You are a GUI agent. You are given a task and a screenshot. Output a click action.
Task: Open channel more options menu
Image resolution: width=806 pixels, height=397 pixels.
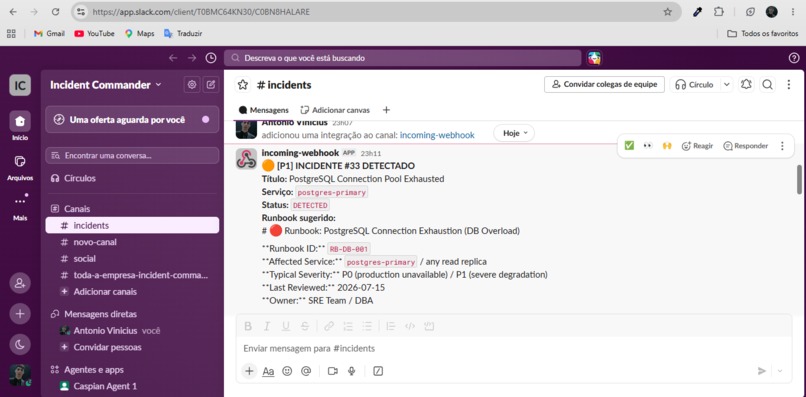click(x=789, y=84)
